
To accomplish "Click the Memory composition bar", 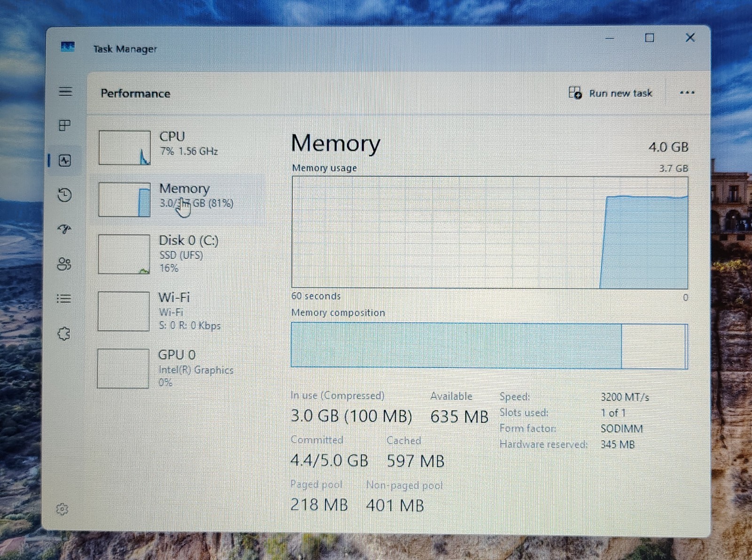I will (489, 345).
